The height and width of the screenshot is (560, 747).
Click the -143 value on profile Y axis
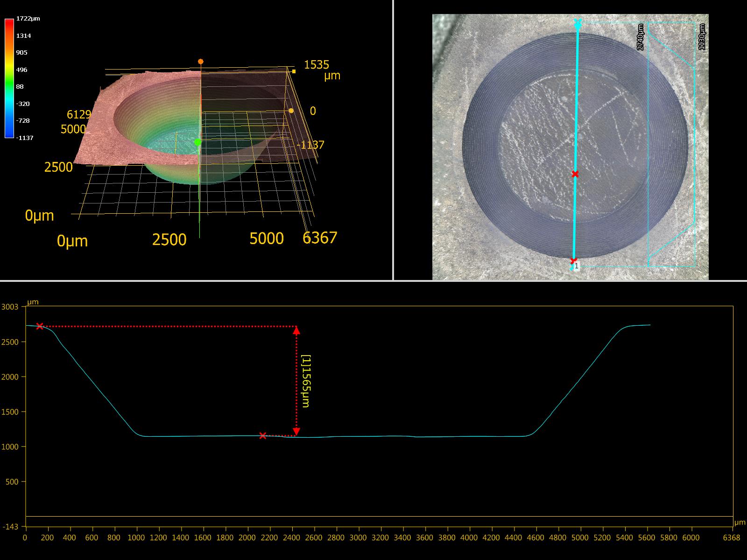coord(10,526)
